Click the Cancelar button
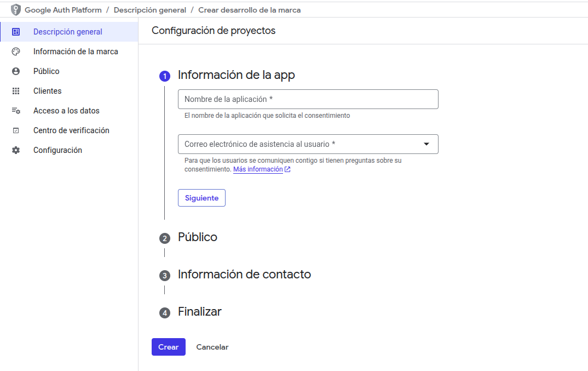 click(x=212, y=347)
